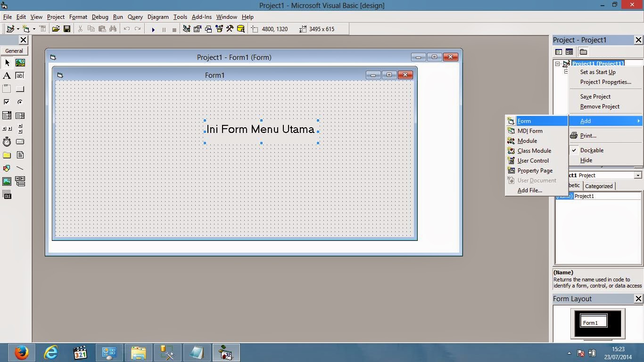This screenshot has width=644, height=362.
Task: Click the Save Project floppy icon
Action: [x=67, y=29]
